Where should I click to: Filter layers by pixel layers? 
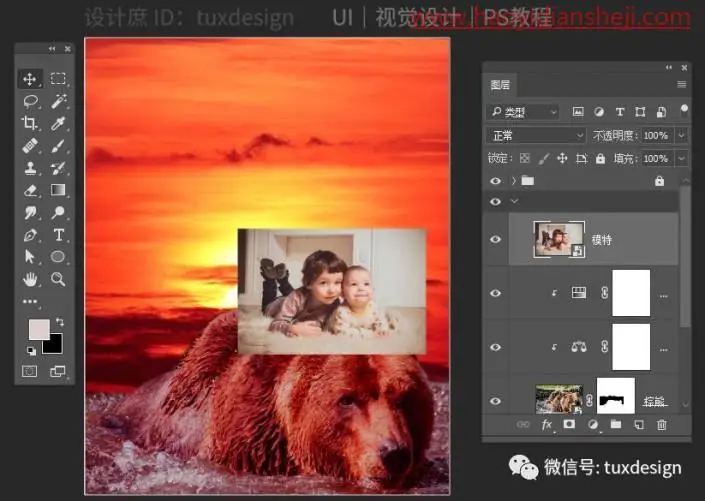click(578, 112)
